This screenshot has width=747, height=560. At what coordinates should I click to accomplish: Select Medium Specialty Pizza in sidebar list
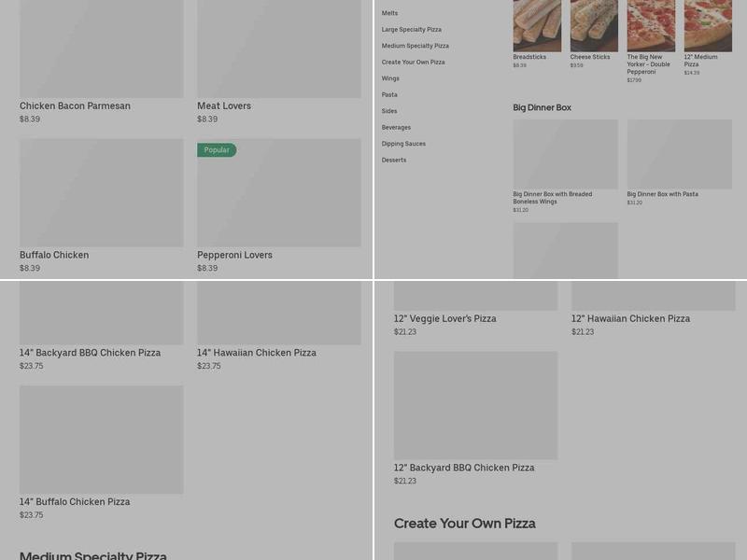(x=415, y=46)
